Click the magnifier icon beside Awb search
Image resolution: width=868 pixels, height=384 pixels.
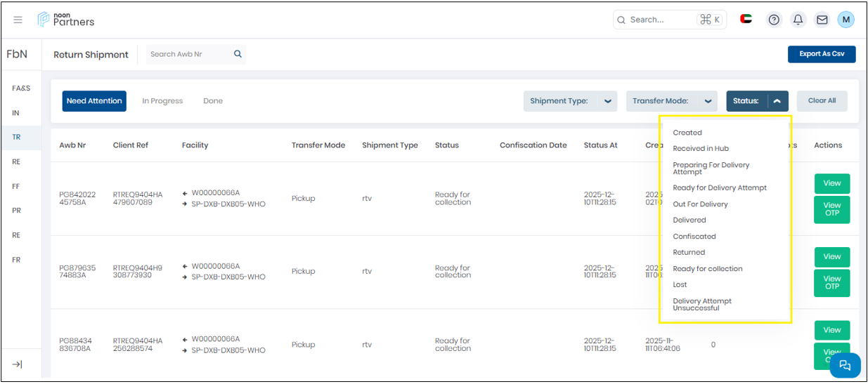(x=238, y=54)
